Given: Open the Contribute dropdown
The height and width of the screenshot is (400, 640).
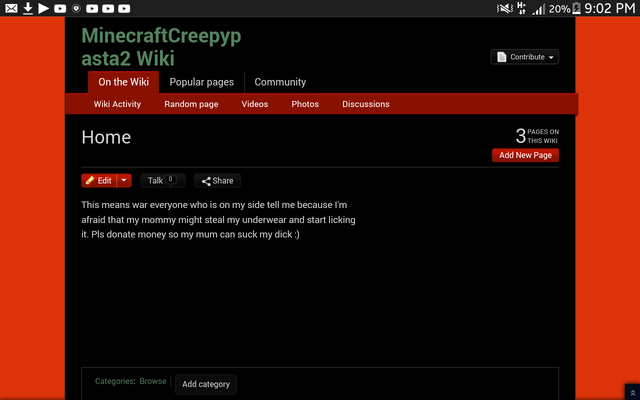Looking at the screenshot, I should coord(524,57).
